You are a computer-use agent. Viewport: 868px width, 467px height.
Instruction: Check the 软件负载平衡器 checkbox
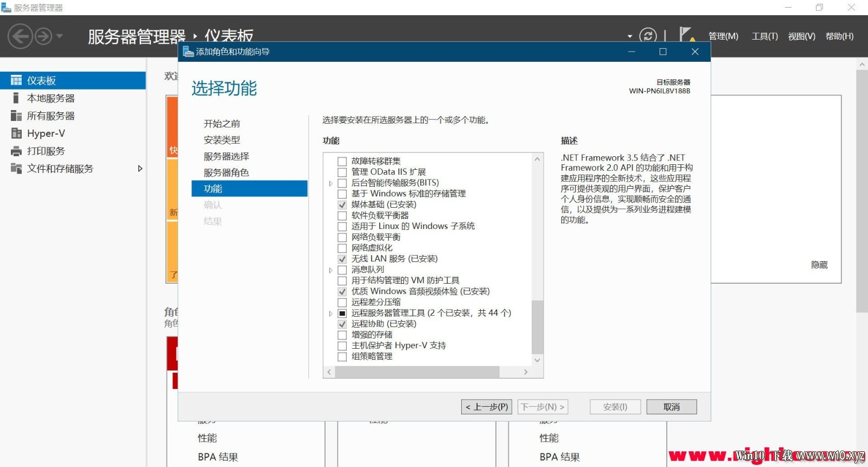[342, 216]
